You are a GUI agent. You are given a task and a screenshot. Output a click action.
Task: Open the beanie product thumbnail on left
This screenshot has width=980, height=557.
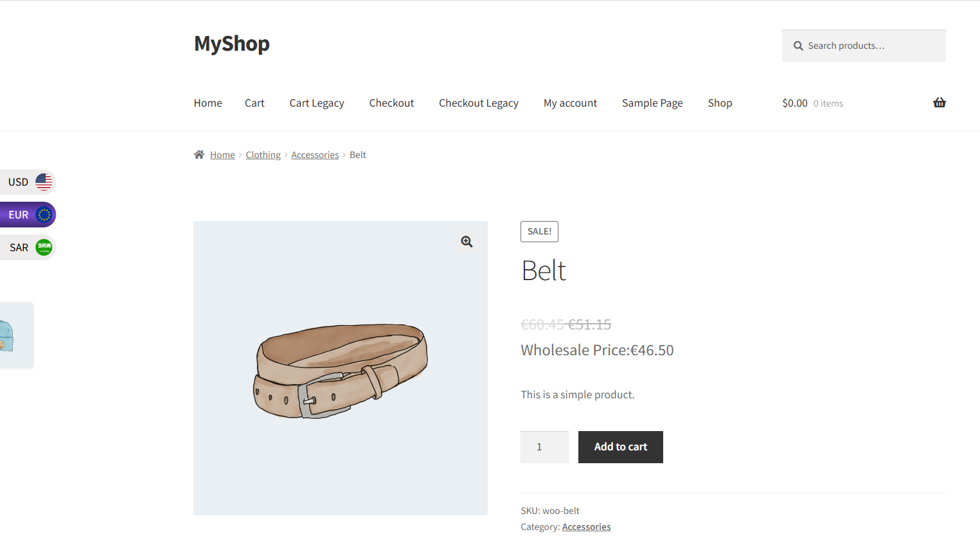(16, 336)
